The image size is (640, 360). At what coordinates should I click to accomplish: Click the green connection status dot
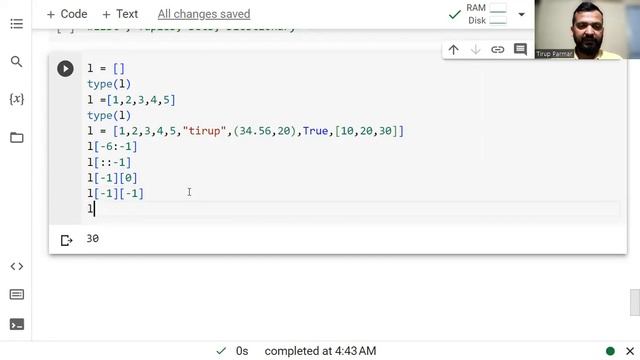(611, 351)
